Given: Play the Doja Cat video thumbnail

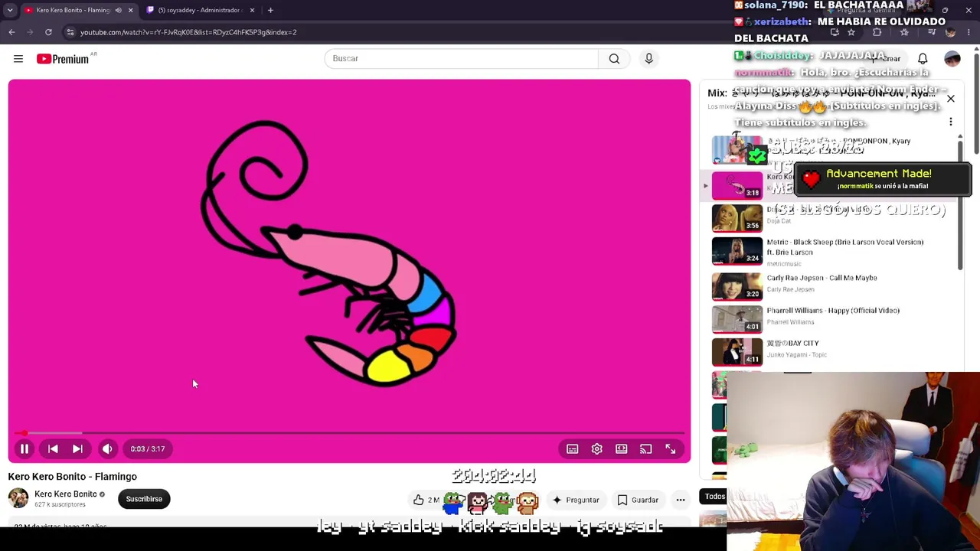Looking at the screenshot, I should (x=737, y=217).
